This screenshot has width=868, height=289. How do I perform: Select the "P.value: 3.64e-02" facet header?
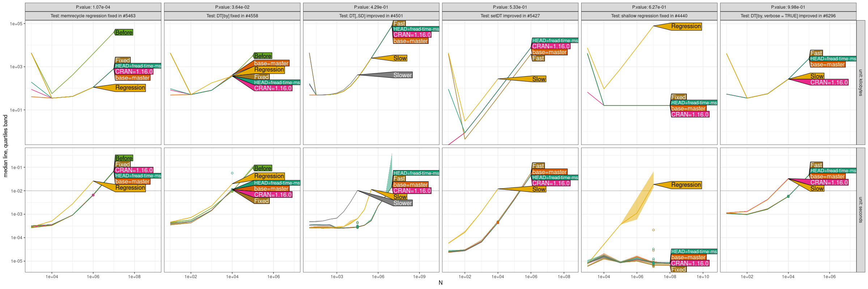pyautogui.click(x=232, y=7)
